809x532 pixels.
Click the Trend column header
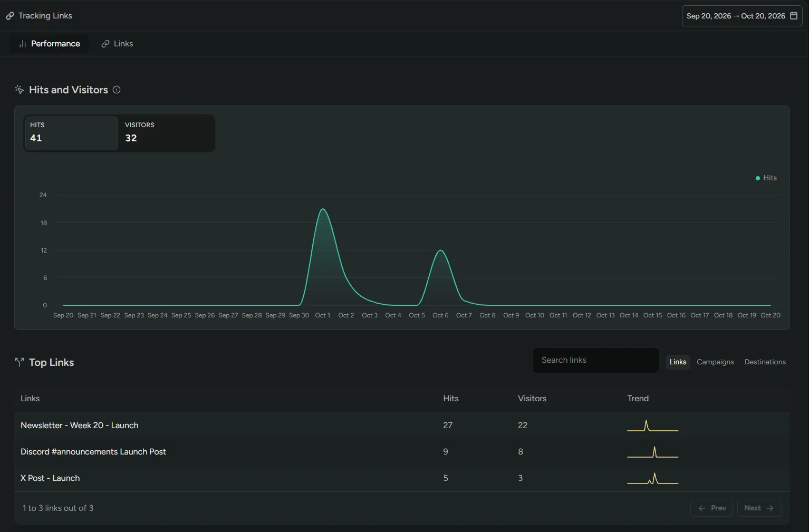[638, 399]
